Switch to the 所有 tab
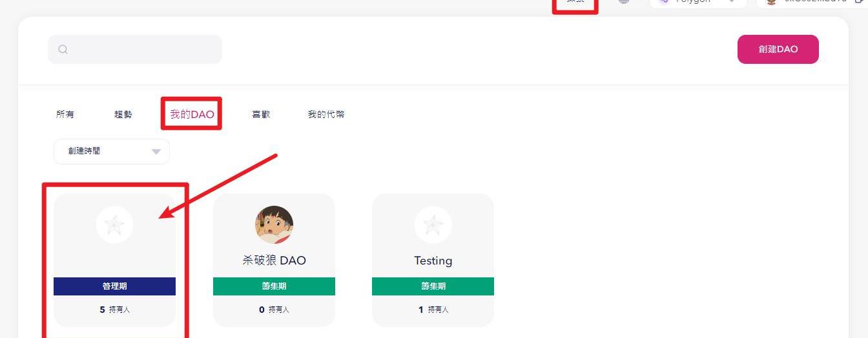 click(x=65, y=115)
